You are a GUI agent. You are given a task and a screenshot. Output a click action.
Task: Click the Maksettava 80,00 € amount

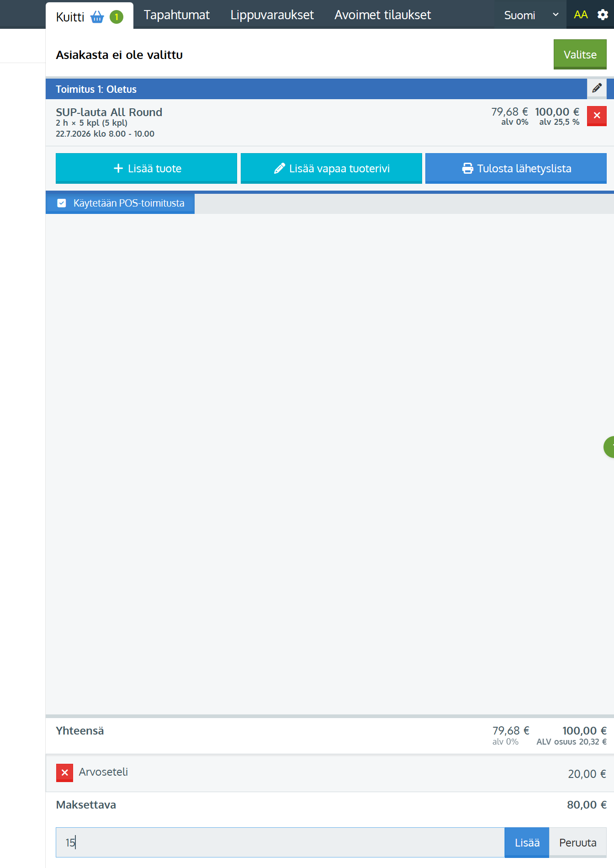coord(587,804)
